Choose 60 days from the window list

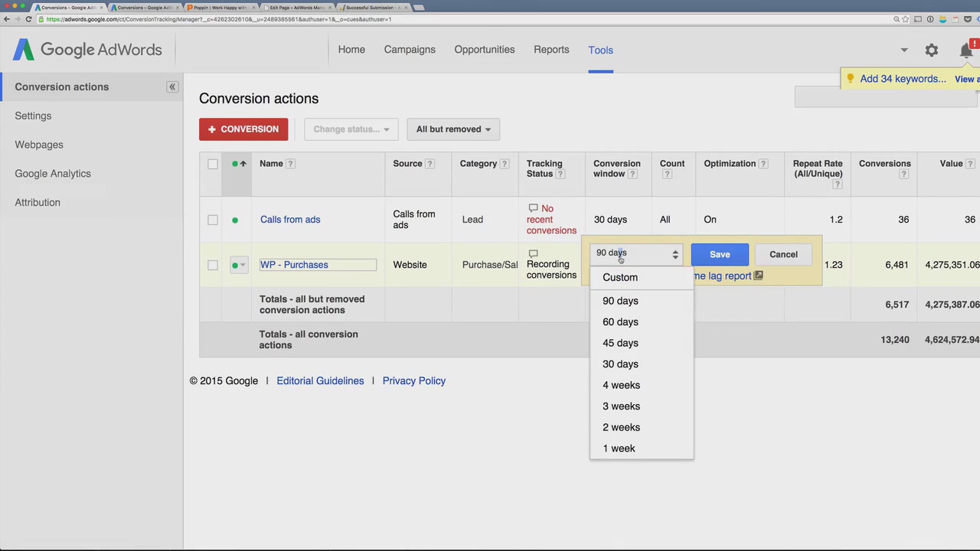(642, 322)
